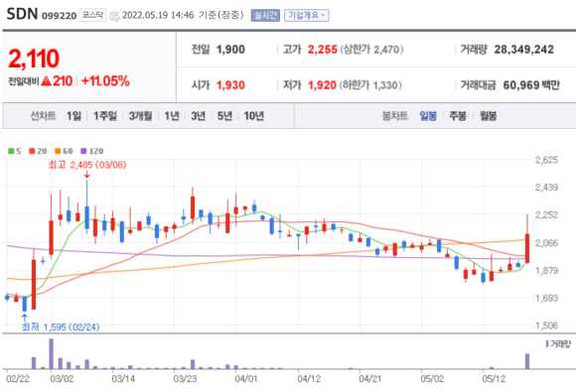Open the 기업개요 dropdown
This screenshot has height=392, width=576.
click(x=306, y=15)
